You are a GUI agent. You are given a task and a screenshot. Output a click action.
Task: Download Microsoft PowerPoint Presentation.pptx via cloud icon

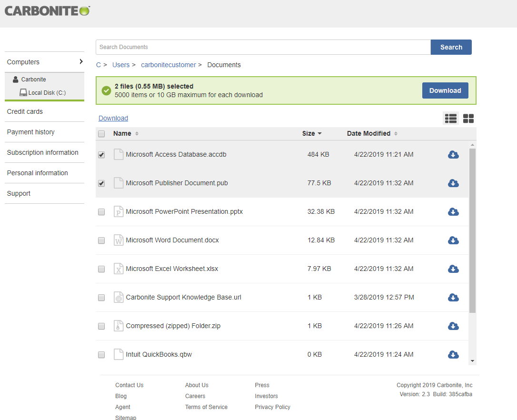pyautogui.click(x=453, y=211)
